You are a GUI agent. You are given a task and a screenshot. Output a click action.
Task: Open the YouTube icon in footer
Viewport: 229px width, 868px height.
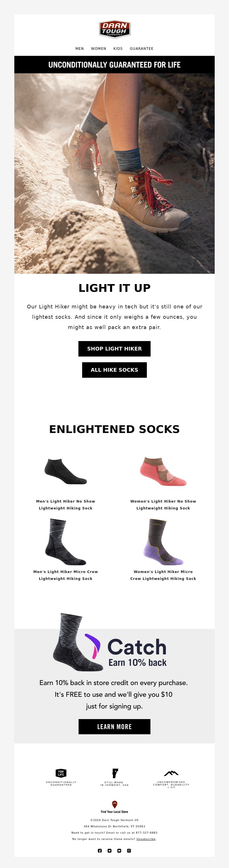[119, 851]
